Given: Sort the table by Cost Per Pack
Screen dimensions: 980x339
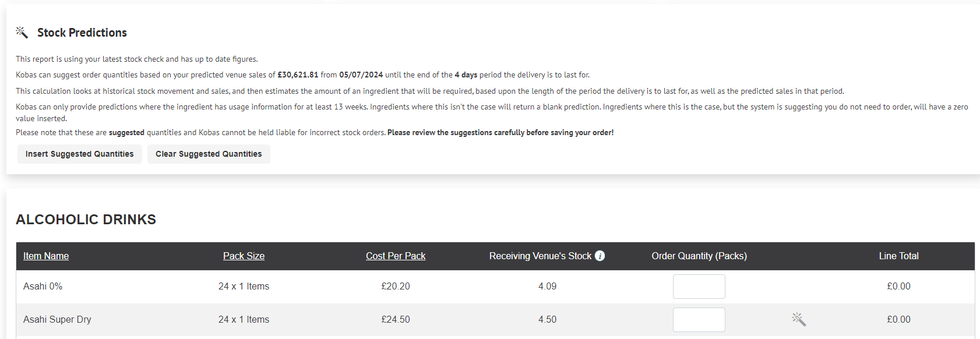Looking at the screenshot, I should click(x=396, y=256).
